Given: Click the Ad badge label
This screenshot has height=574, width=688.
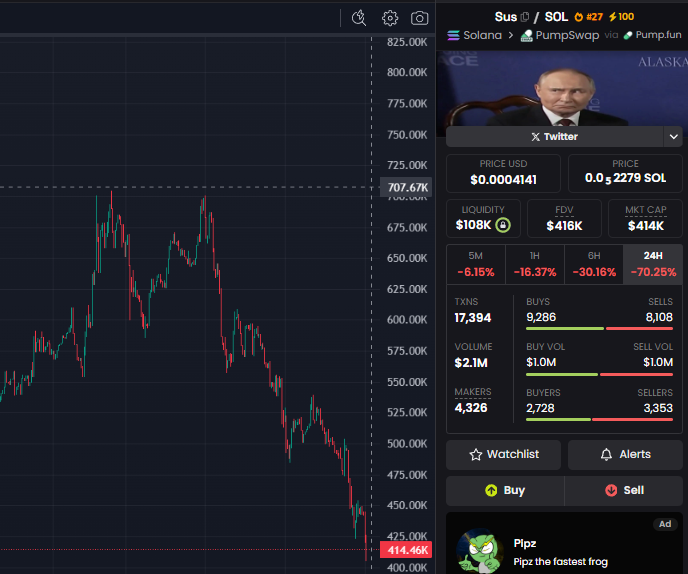Looking at the screenshot, I should tap(665, 524).
